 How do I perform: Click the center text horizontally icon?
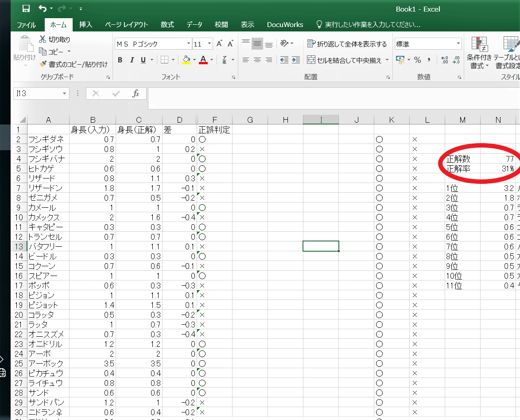257,60
